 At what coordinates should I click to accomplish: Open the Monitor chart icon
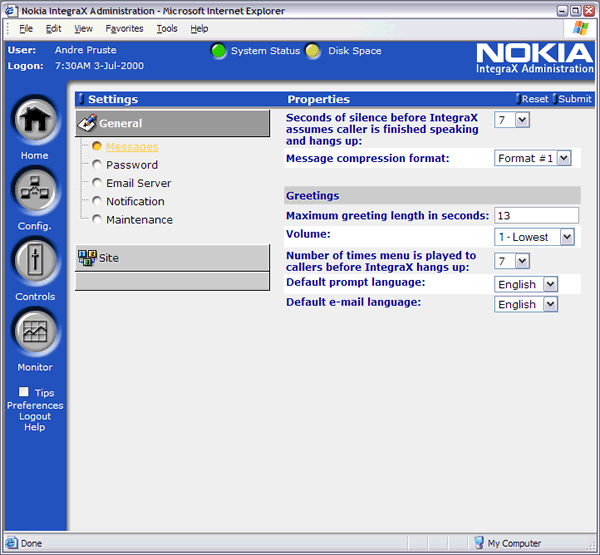(x=35, y=331)
